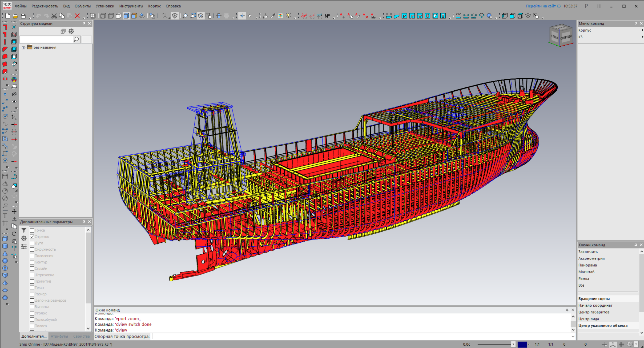Image resolution: width=644 pixels, height=348 pixels.
Task: Click the New file icon
Action: point(8,16)
